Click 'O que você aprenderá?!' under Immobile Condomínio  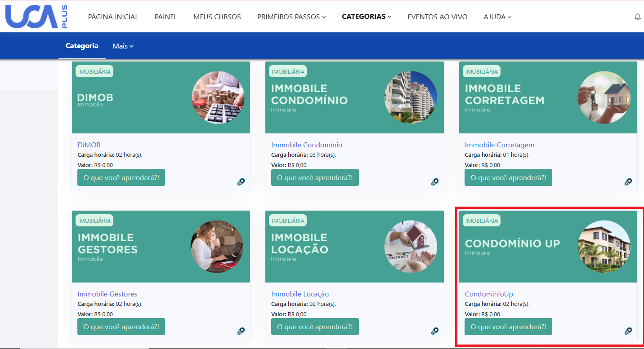pos(315,177)
